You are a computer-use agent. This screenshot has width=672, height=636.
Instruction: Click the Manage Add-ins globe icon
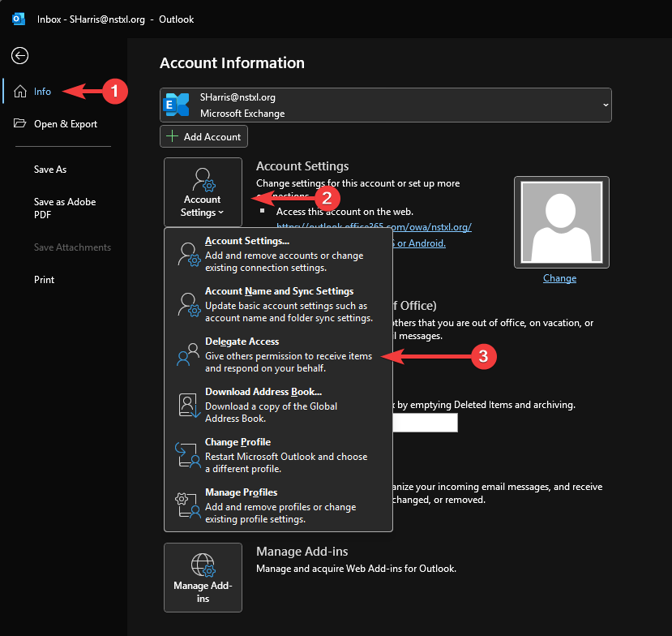(203, 565)
